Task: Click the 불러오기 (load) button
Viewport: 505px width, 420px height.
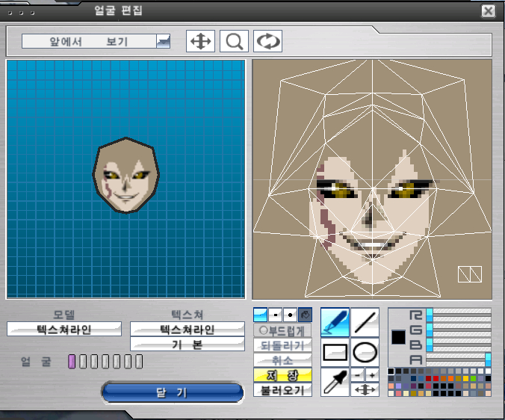Action: point(283,389)
